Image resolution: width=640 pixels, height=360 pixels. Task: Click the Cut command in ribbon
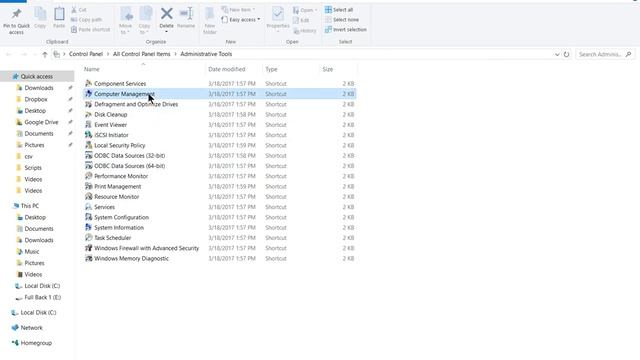tap(79, 10)
